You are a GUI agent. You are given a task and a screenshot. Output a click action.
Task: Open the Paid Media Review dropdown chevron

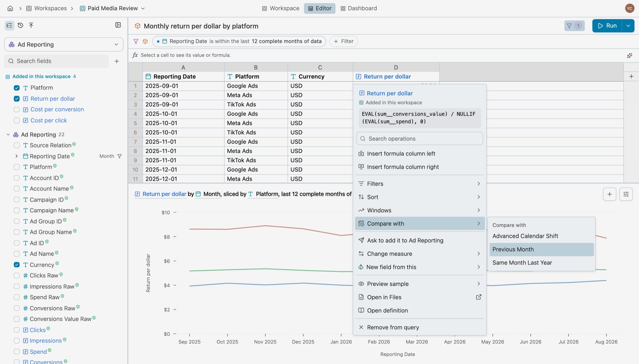[143, 8]
